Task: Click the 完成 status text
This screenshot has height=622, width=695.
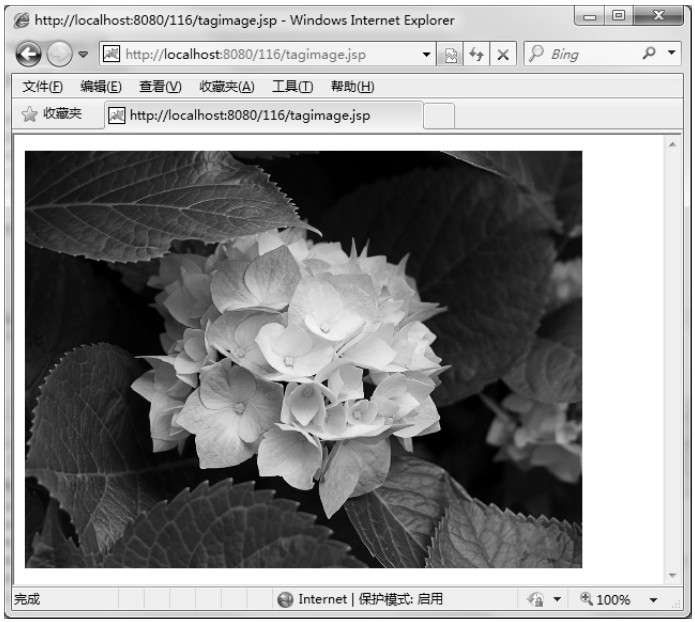Action: click(27, 599)
